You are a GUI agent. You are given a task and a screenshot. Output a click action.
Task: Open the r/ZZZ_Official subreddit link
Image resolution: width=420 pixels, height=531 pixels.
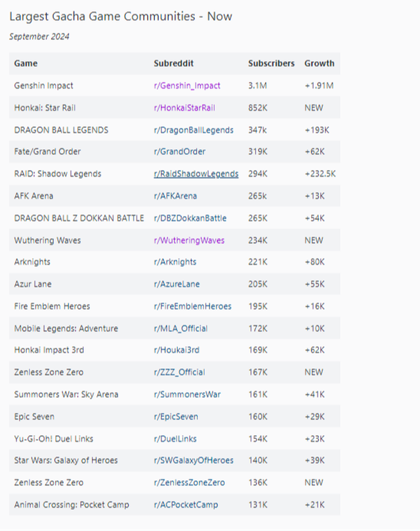(x=179, y=372)
